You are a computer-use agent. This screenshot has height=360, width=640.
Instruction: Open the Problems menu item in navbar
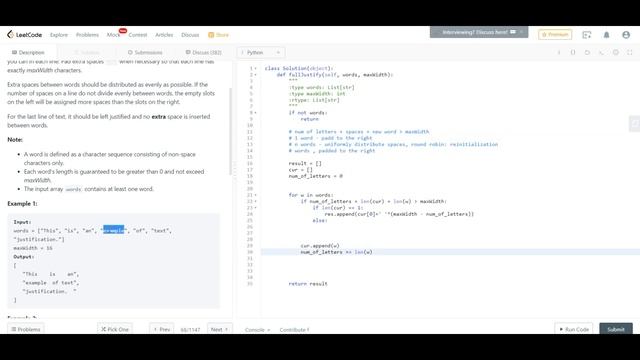(x=87, y=35)
